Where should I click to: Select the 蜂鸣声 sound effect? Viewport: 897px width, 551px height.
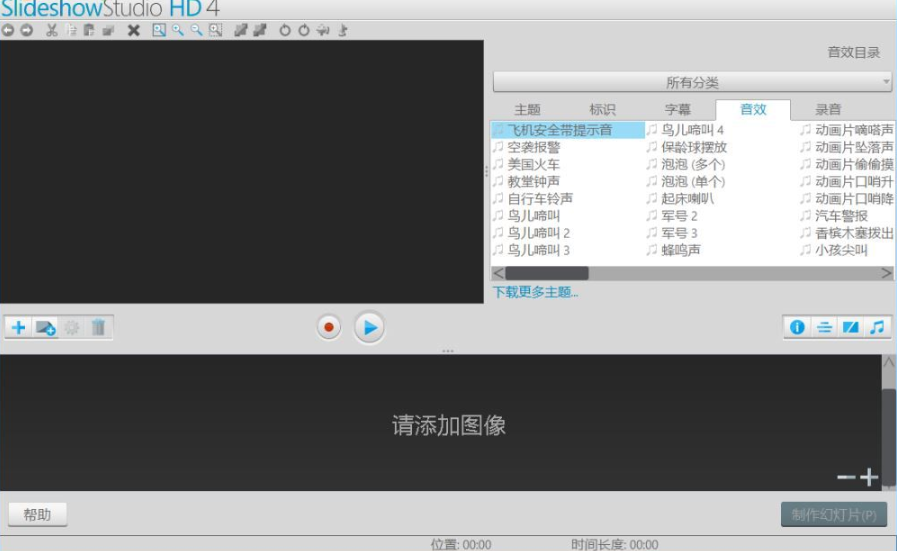pyautogui.click(x=681, y=250)
